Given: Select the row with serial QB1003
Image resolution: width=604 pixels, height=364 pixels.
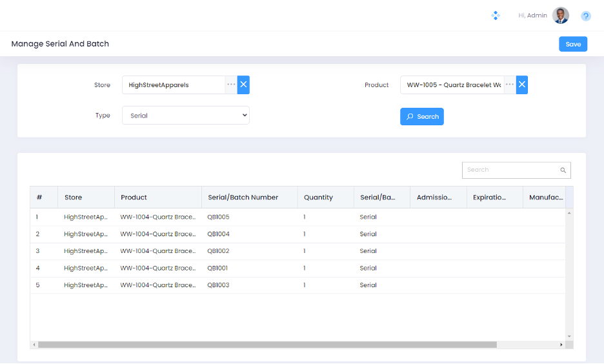Looking at the screenshot, I should coord(218,285).
